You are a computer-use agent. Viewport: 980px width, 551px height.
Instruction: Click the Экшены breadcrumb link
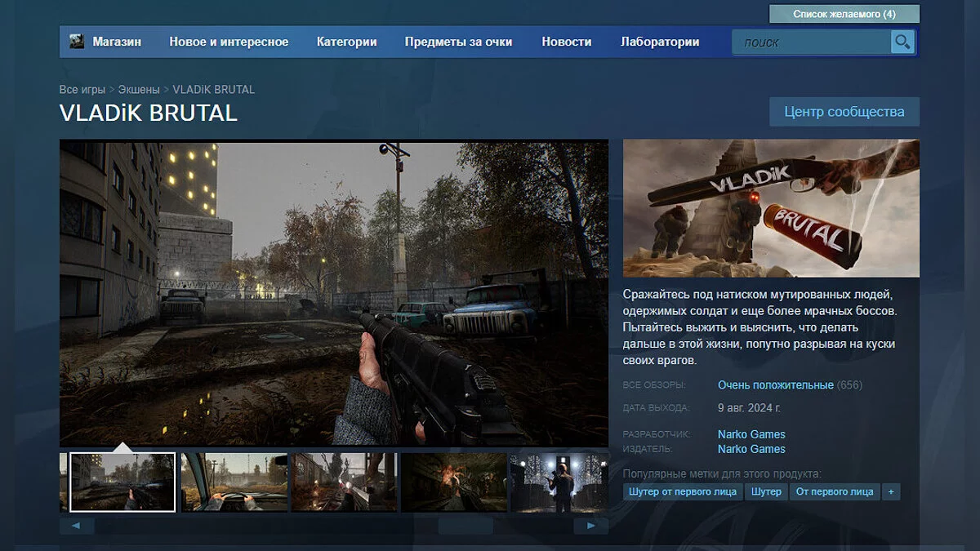[139, 89]
